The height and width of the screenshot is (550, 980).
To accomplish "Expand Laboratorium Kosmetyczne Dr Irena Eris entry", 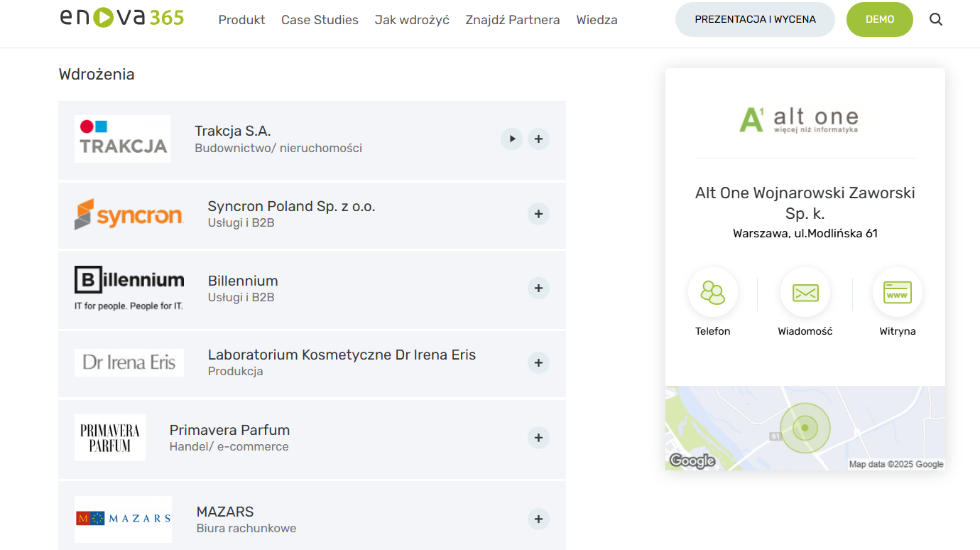I will [x=538, y=362].
